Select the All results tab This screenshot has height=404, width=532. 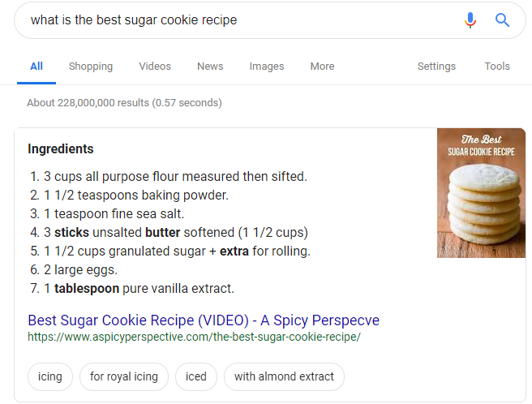(36, 67)
